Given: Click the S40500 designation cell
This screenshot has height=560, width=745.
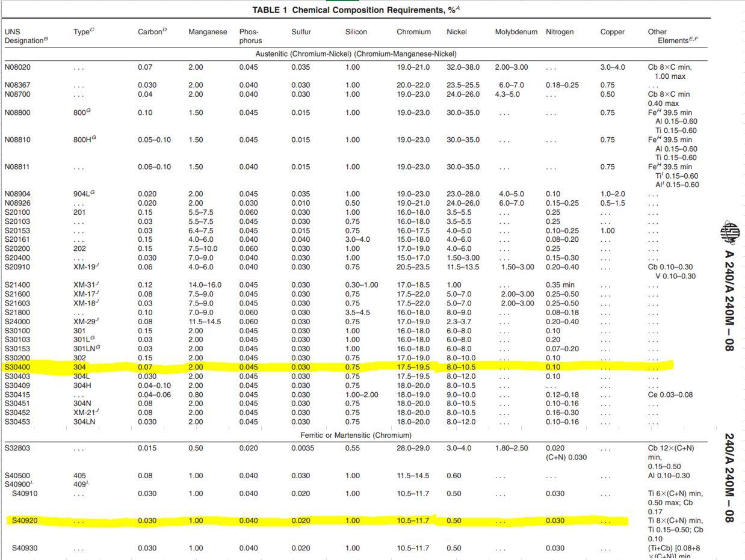Looking at the screenshot, I should pos(17,475).
